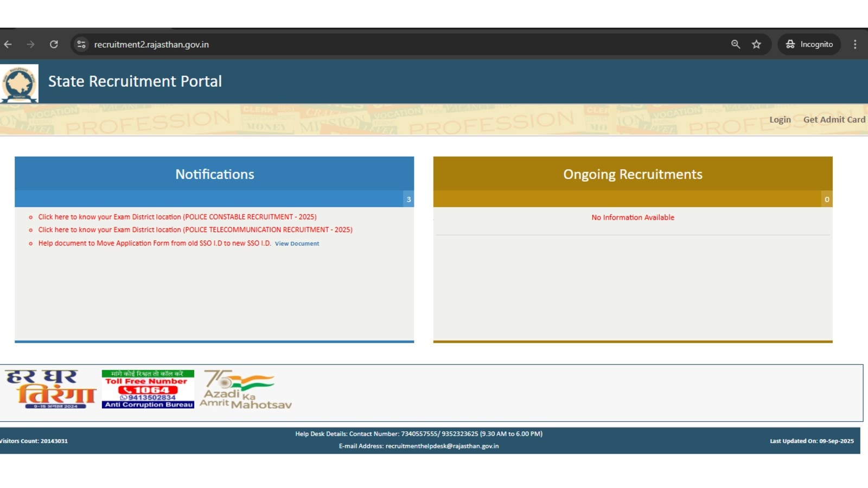
Task: Click the Login link
Action: (x=780, y=119)
